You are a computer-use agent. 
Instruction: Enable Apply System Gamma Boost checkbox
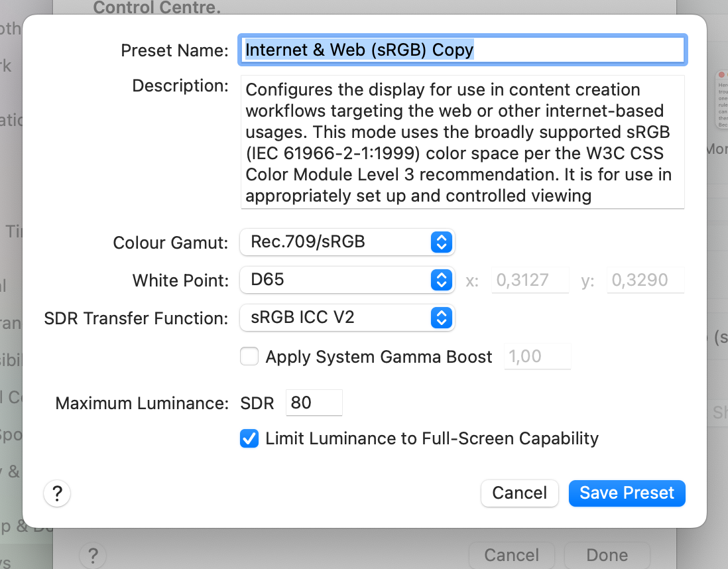(249, 357)
